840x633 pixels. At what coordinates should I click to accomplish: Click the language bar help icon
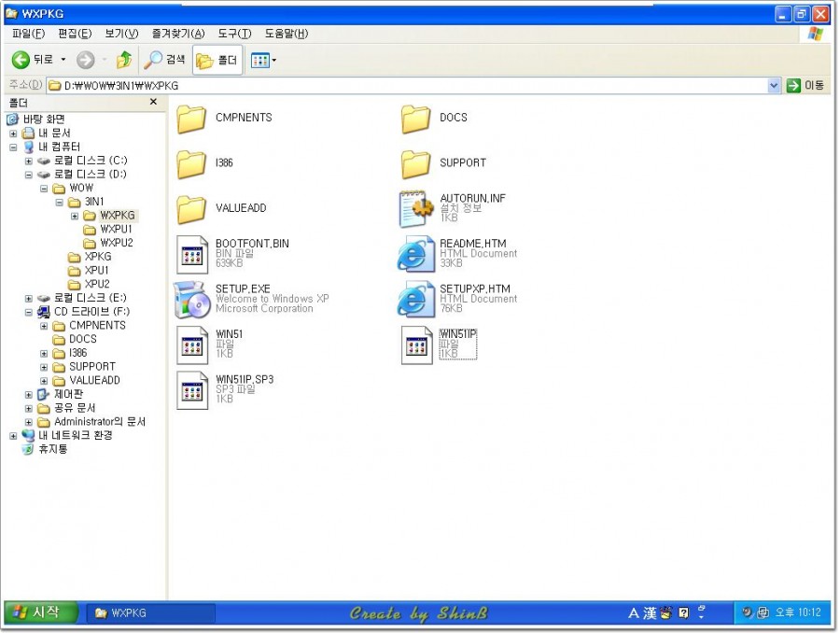pos(683,612)
